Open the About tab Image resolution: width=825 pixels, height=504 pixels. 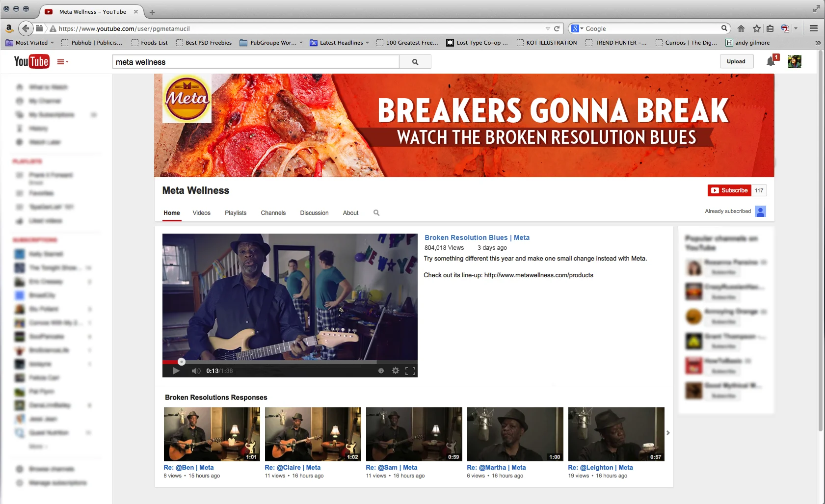(351, 213)
